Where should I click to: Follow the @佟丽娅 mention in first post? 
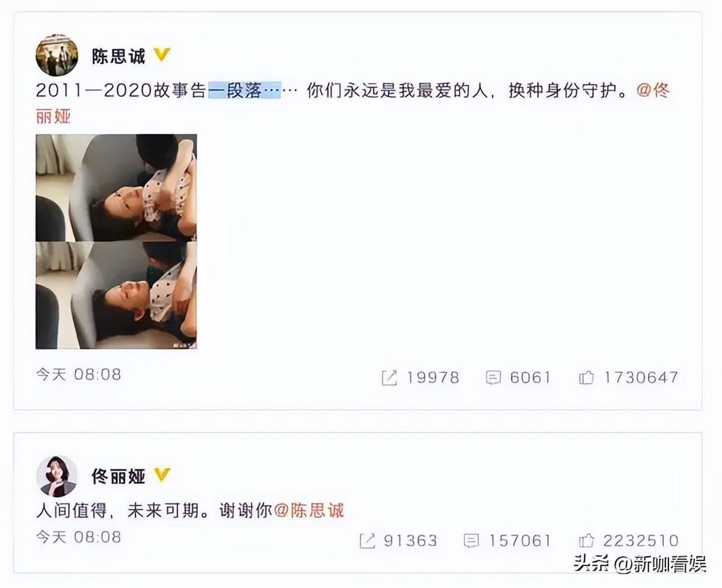point(653,91)
